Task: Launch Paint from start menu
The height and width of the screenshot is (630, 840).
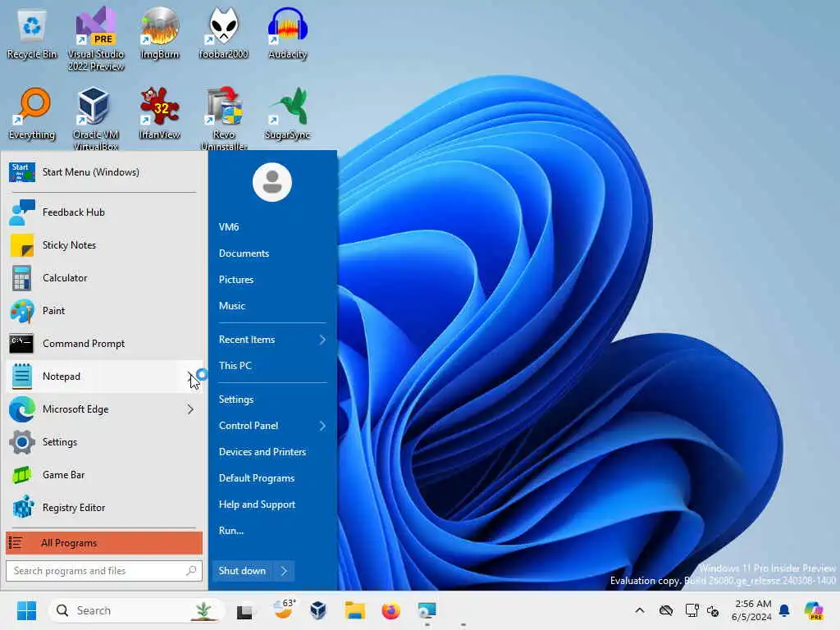Action: [104, 311]
